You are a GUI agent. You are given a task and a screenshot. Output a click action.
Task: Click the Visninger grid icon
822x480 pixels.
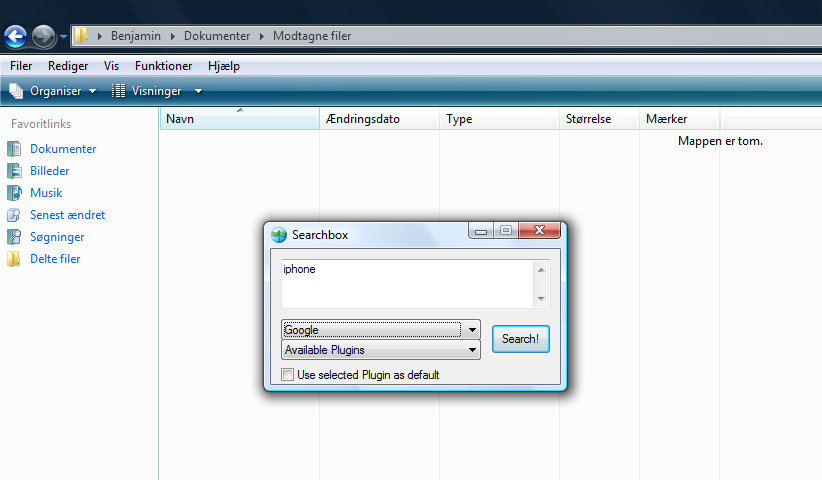click(118, 91)
